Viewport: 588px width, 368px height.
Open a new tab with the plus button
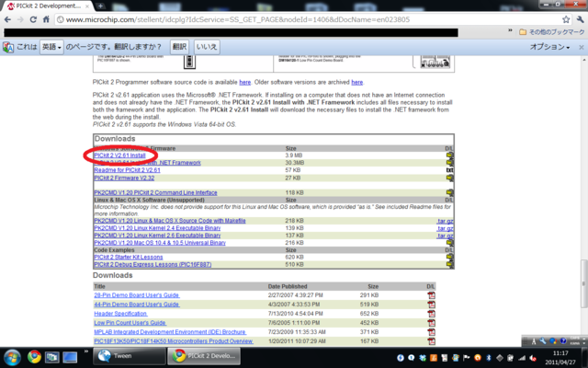coord(100,6)
